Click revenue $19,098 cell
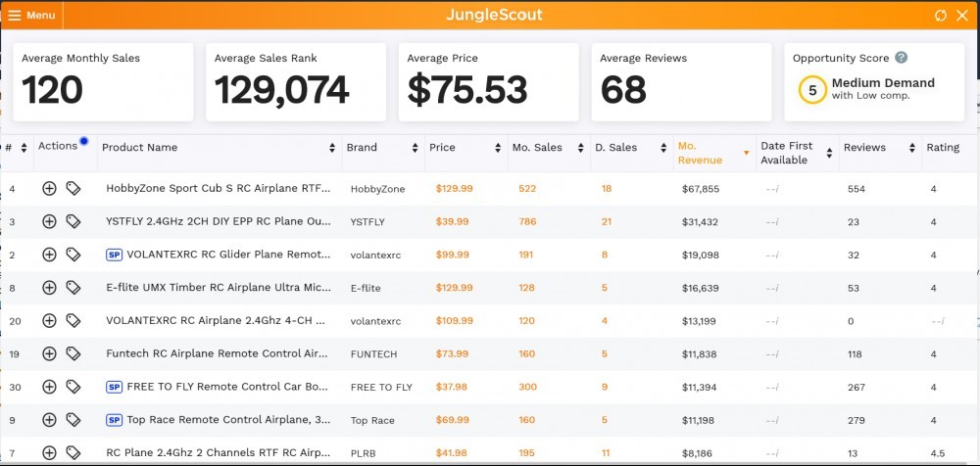The width and height of the screenshot is (980, 466). pos(701,255)
